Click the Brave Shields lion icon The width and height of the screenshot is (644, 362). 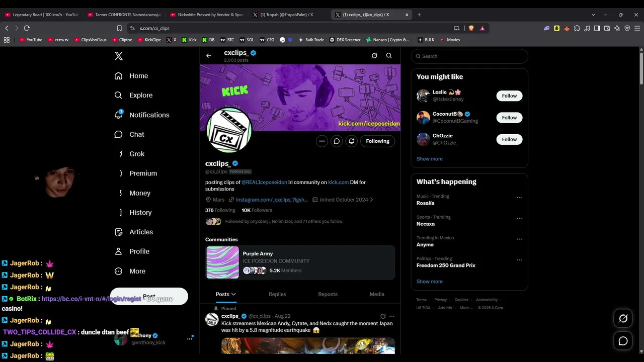[471, 28]
